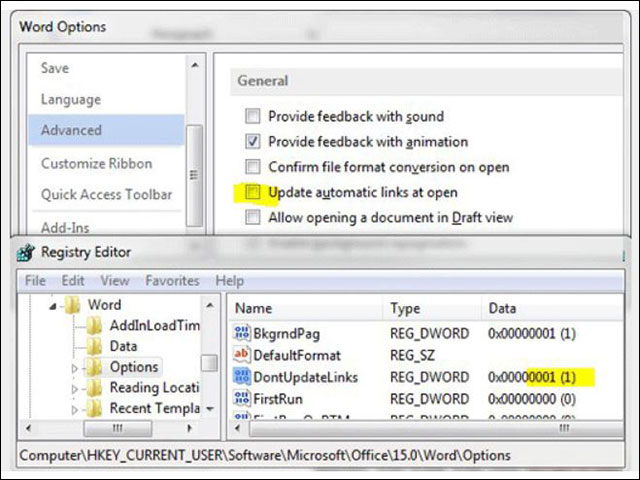Select the FirstRun value name
The height and width of the screenshot is (480, 640).
click(278, 398)
